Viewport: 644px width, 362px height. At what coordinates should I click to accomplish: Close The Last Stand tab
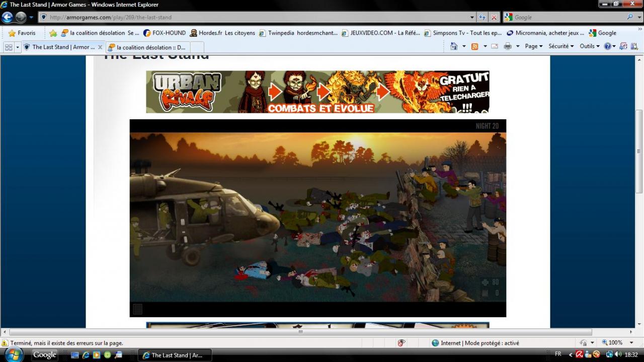[x=100, y=47]
